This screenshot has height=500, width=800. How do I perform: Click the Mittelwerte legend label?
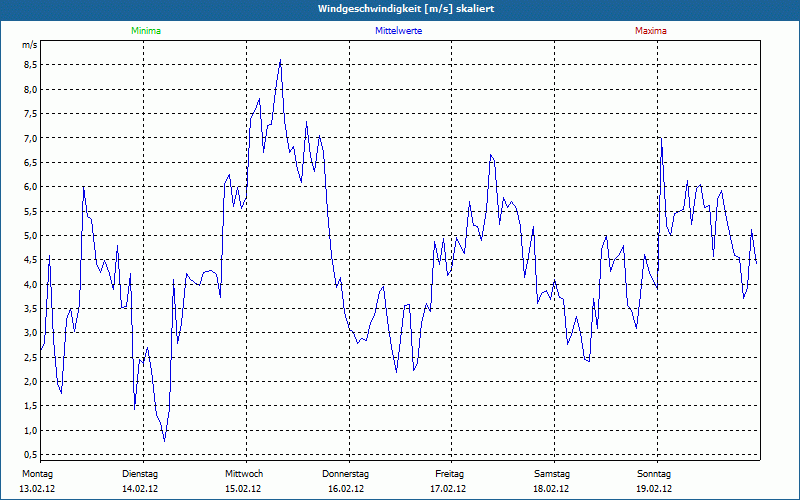pos(398,31)
